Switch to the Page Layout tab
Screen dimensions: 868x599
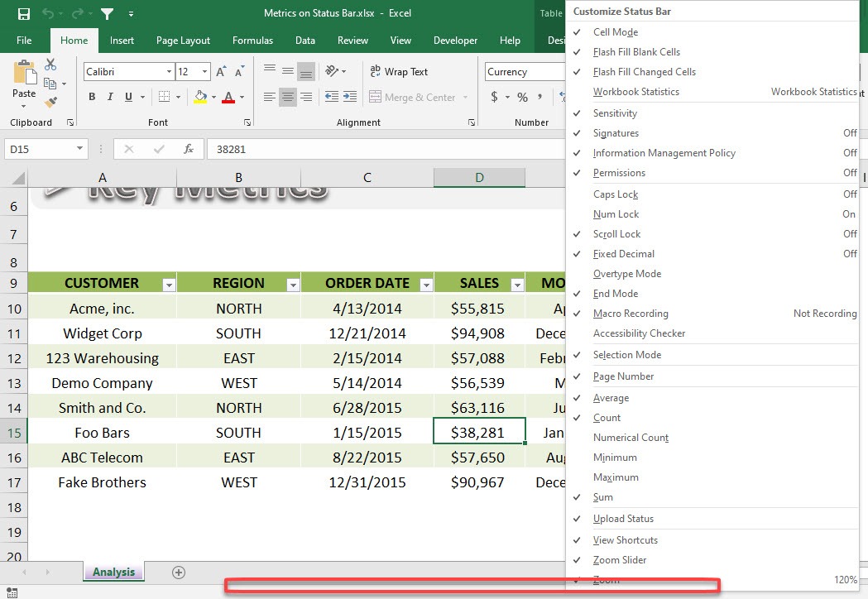(183, 41)
